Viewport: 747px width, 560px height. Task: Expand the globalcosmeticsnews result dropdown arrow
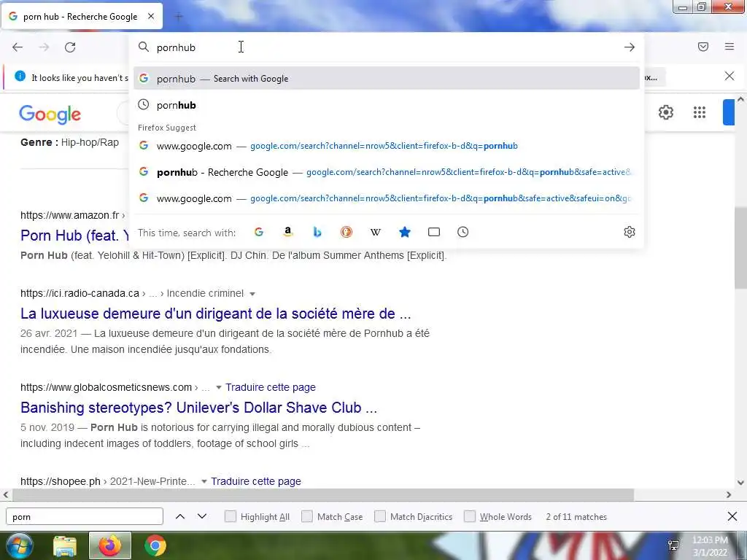[x=219, y=388]
